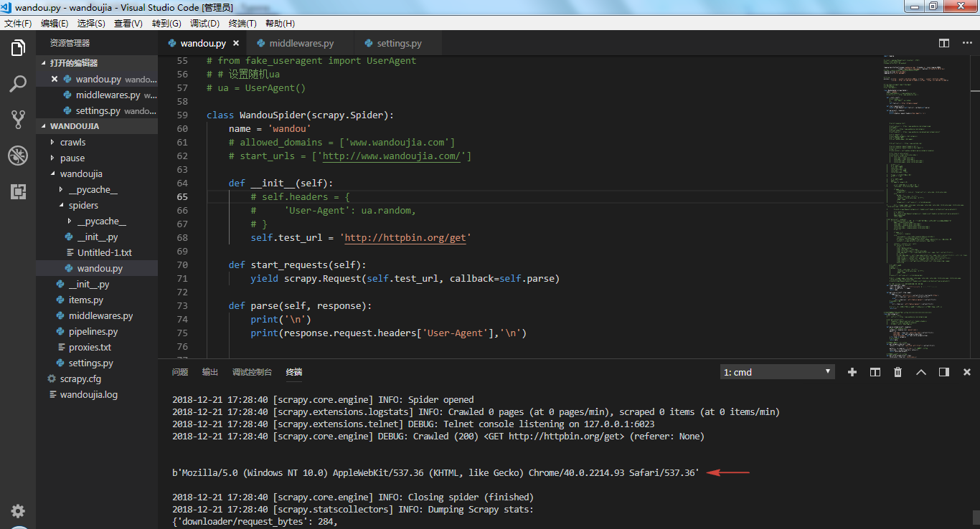980x529 pixels.
Task: Open the Source Control view
Action: pyautogui.click(x=18, y=120)
